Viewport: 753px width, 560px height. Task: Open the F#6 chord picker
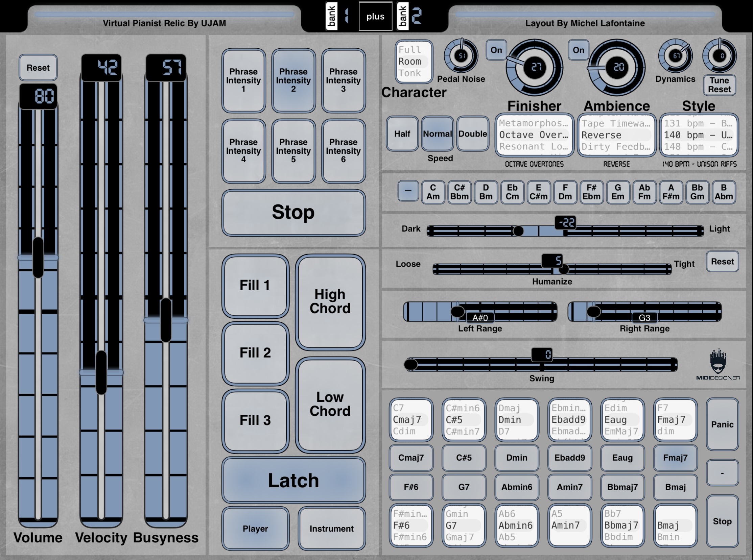411,526
